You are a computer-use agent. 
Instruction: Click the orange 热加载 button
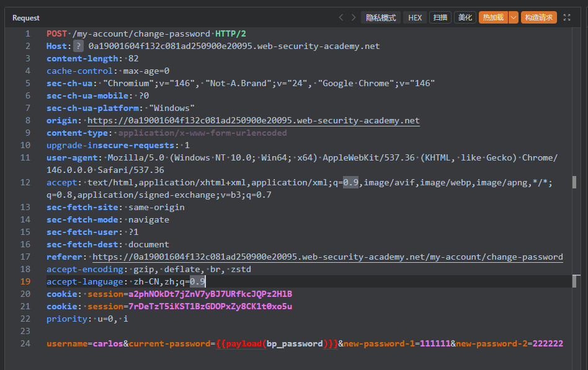[x=493, y=18]
